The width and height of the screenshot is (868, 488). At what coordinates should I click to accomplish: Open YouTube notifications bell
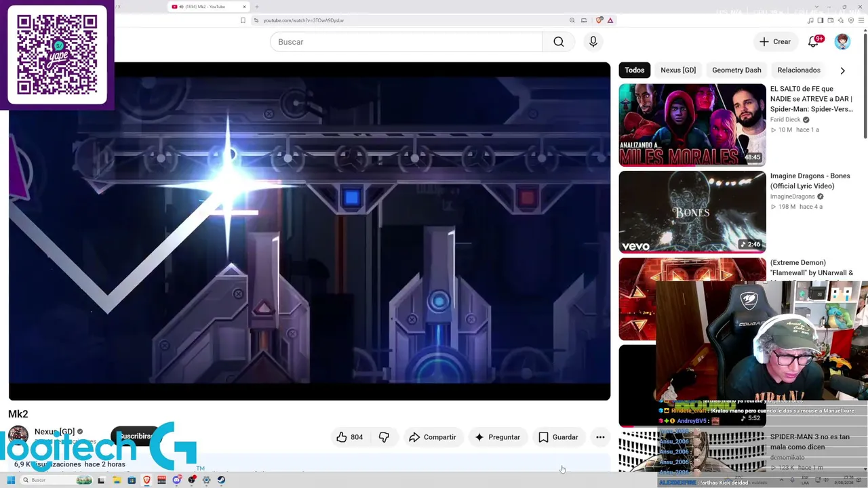click(814, 42)
